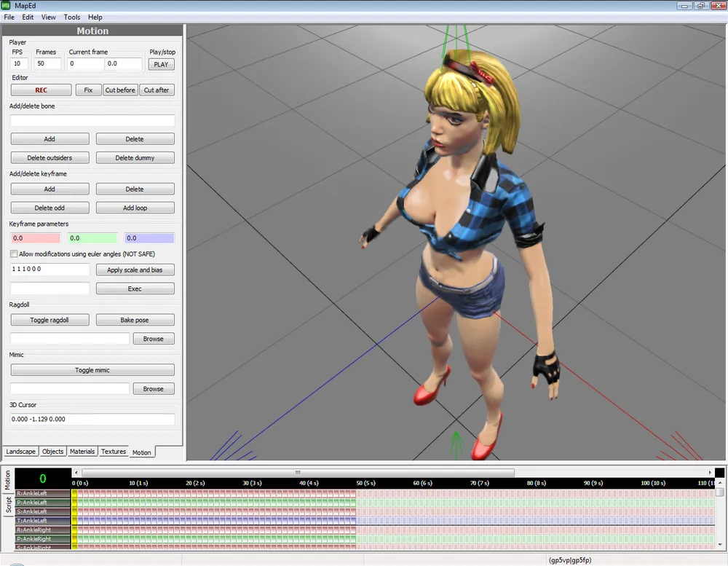Select the vertical Script tab
728x566 pixels.
click(x=8, y=506)
